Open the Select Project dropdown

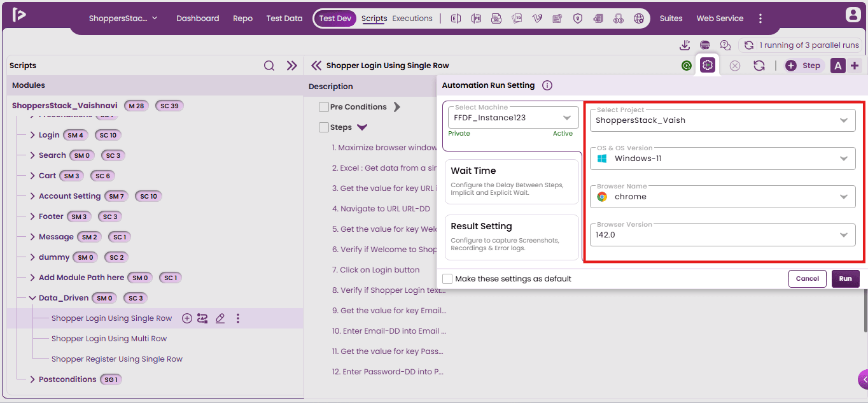pos(723,120)
